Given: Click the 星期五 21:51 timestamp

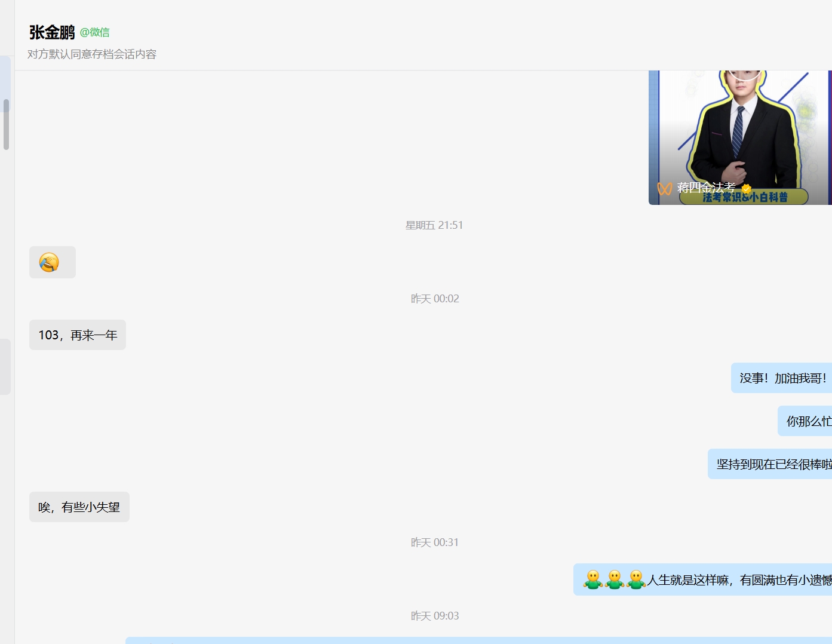Looking at the screenshot, I should [x=434, y=225].
